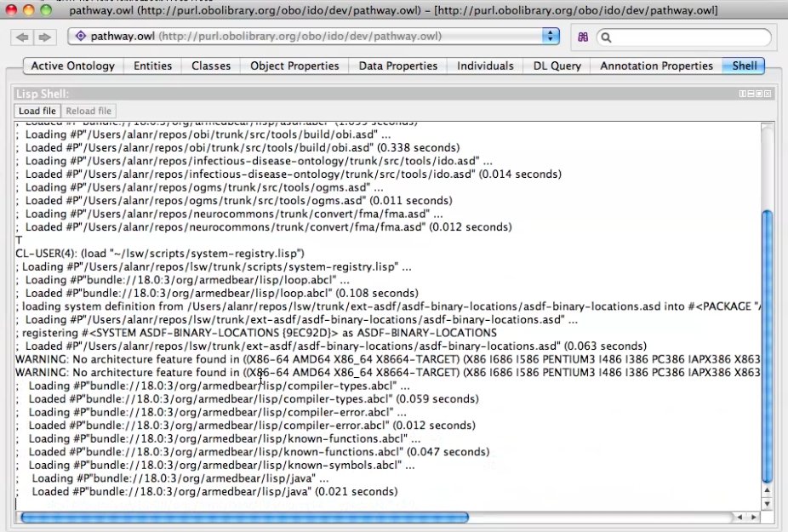Click inside the search input field
This screenshot has height=532, width=788.
click(x=689, y=37)
